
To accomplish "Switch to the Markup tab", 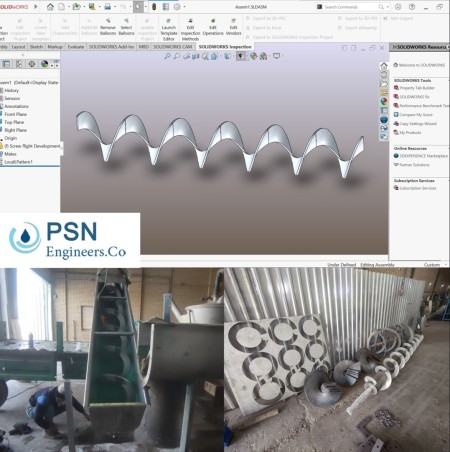I will pos(55,47).
